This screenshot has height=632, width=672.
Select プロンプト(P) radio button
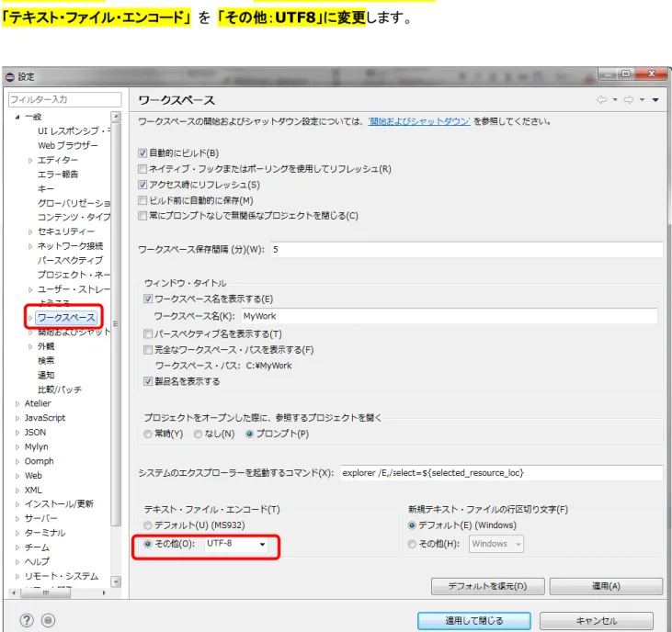[x=249, y=434]
